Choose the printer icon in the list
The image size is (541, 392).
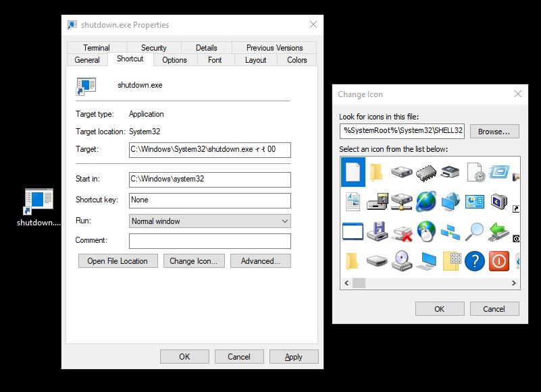click(x=450, y=172)
